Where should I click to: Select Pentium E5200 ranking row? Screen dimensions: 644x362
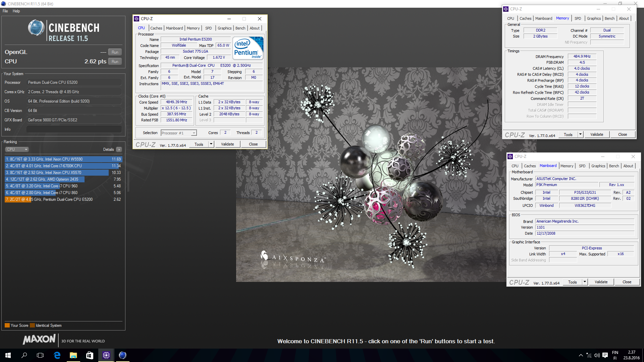coord(63,199)
